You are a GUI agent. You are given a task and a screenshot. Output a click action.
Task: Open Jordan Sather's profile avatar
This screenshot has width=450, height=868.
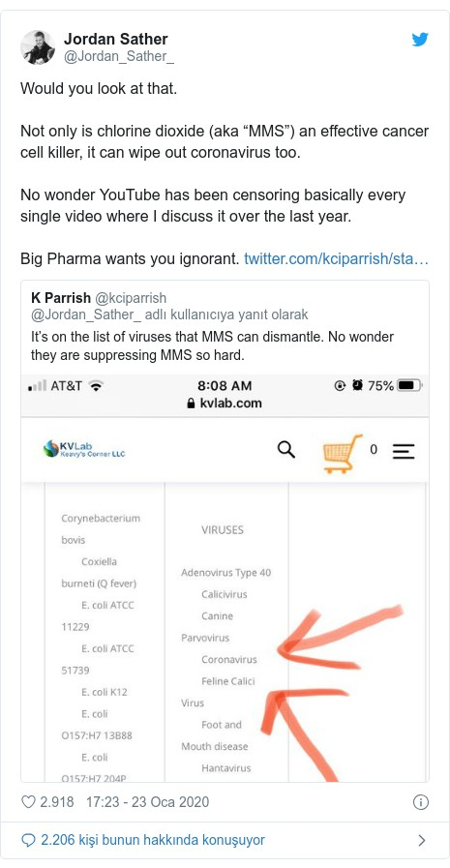pyautogui.click(x=38, y=47)
